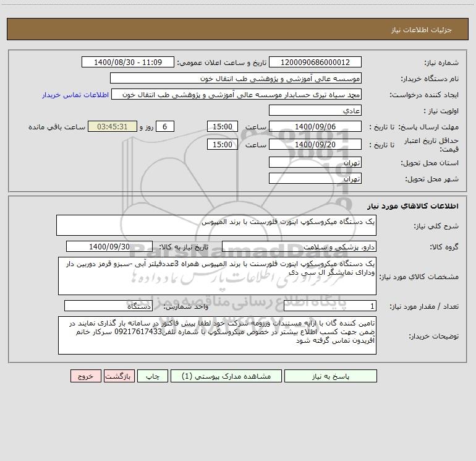Click the announcement date field 1400/08/30 - 11:09
This screenshot has width=476, height=461.
[x=128, y=62]
